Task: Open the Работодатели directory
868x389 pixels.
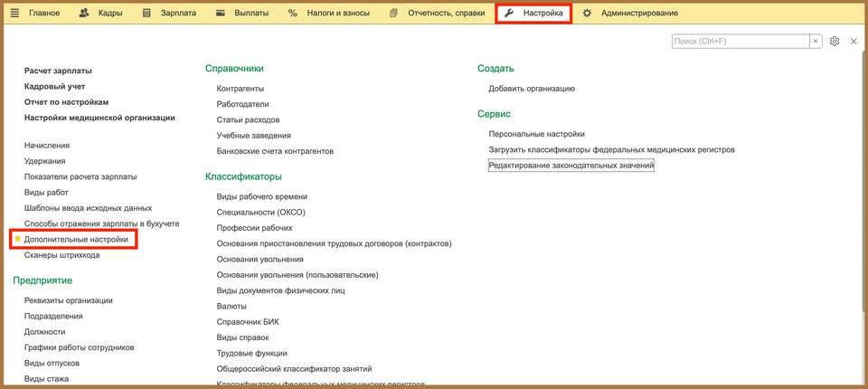Action: 243,104
